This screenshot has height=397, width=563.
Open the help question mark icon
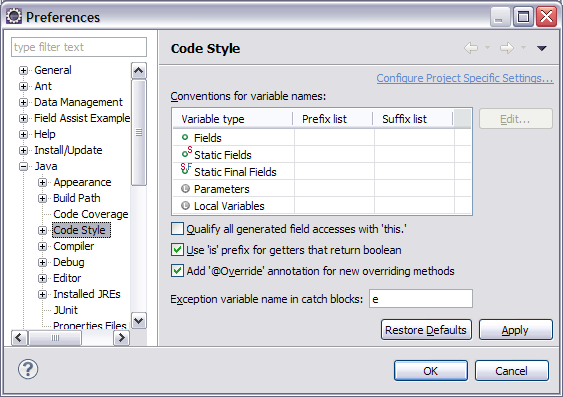tap(28, 369)
